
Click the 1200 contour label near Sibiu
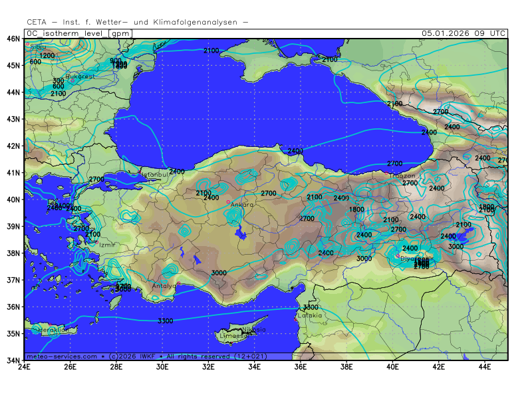pyautogui.click(x=47, y=55)
